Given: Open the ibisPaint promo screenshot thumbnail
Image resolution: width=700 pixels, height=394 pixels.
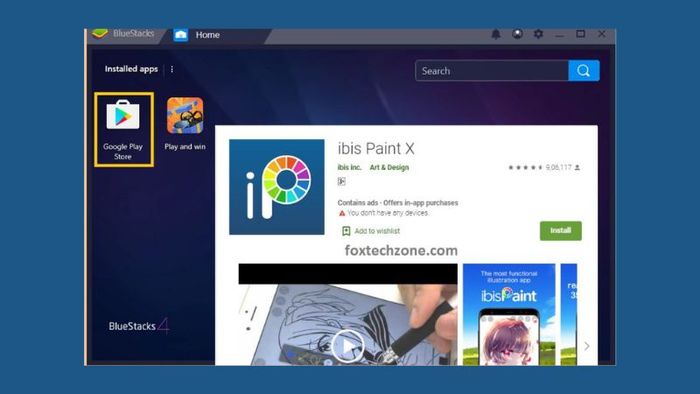Looking at the screenshot, I should [509, 315].
